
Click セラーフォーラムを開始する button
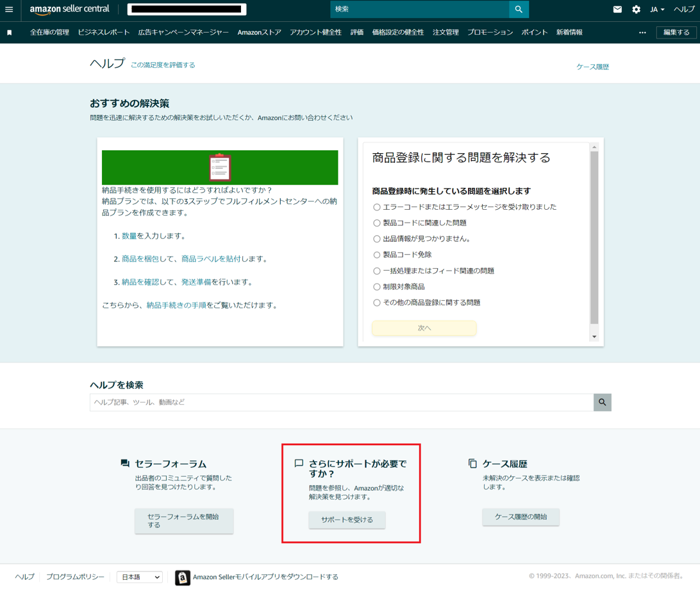click(184, 521)
